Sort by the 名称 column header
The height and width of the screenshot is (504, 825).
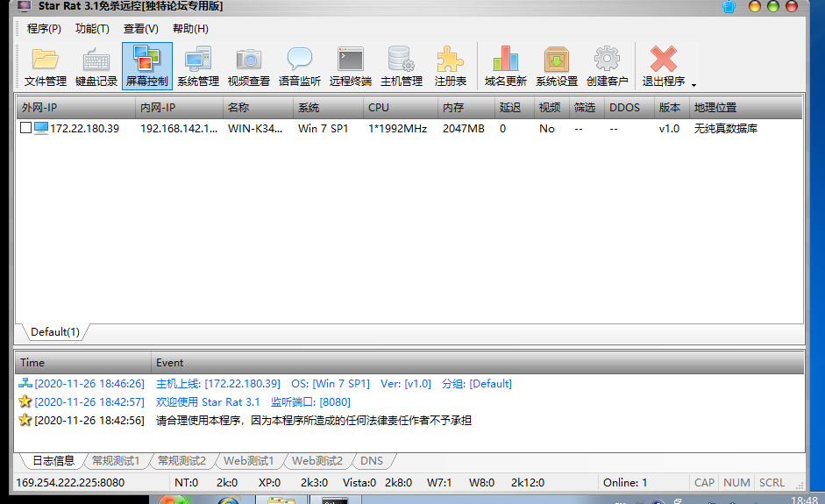pyautogui.click(x=258, y=108)
